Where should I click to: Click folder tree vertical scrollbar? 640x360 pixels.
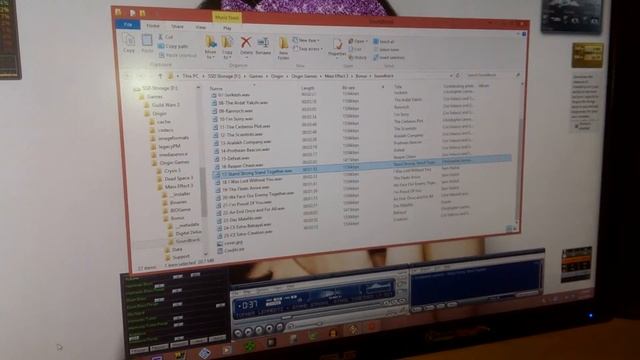(203, 192)
